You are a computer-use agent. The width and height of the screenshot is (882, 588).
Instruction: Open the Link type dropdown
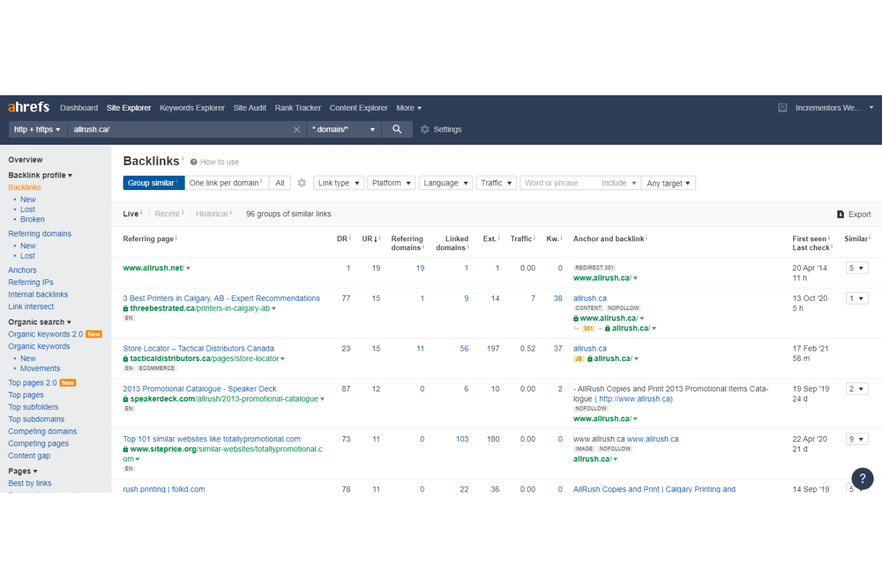coord(338,183)
